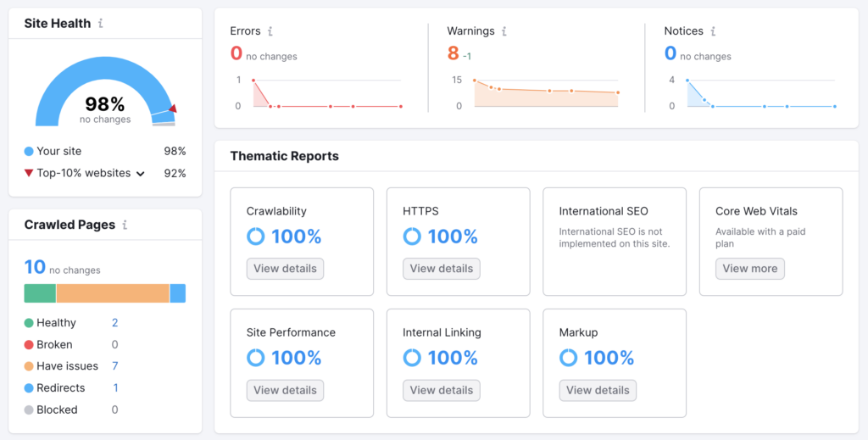
Task: Click the Notices trend chart
Action: (760, 93)
